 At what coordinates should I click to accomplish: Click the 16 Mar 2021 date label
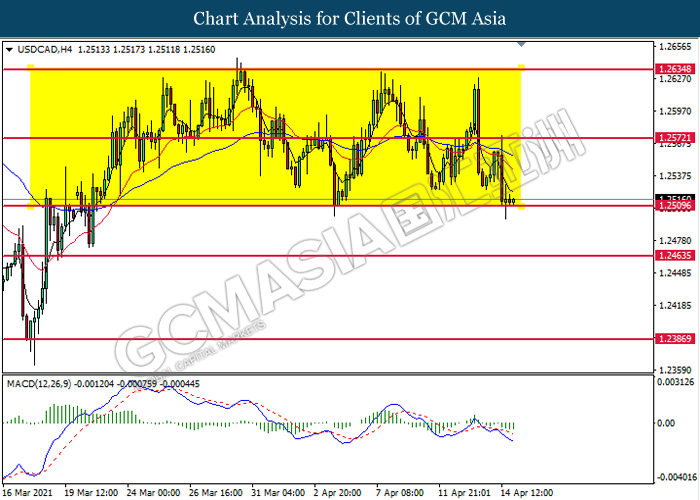click(28, 493)
